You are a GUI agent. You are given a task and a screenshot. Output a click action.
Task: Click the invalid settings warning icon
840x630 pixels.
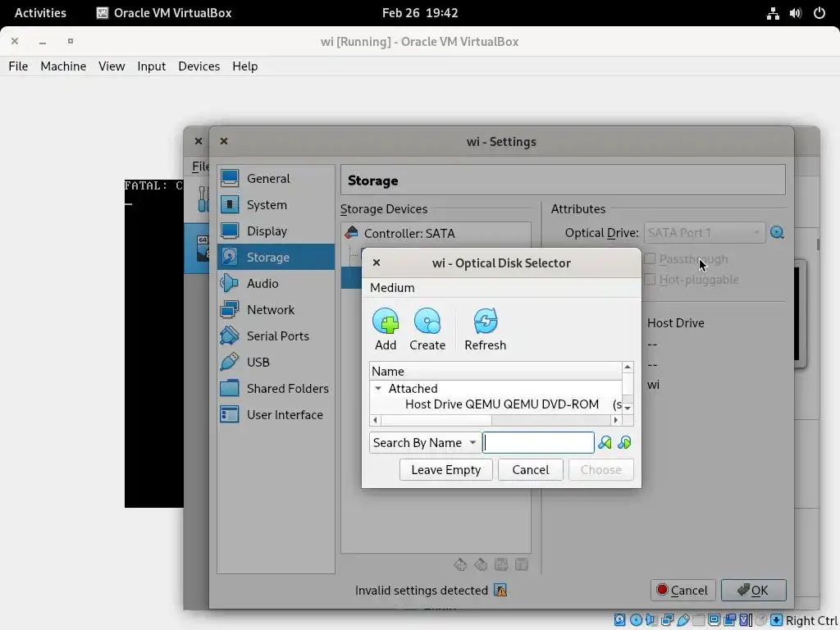point(500,591)
